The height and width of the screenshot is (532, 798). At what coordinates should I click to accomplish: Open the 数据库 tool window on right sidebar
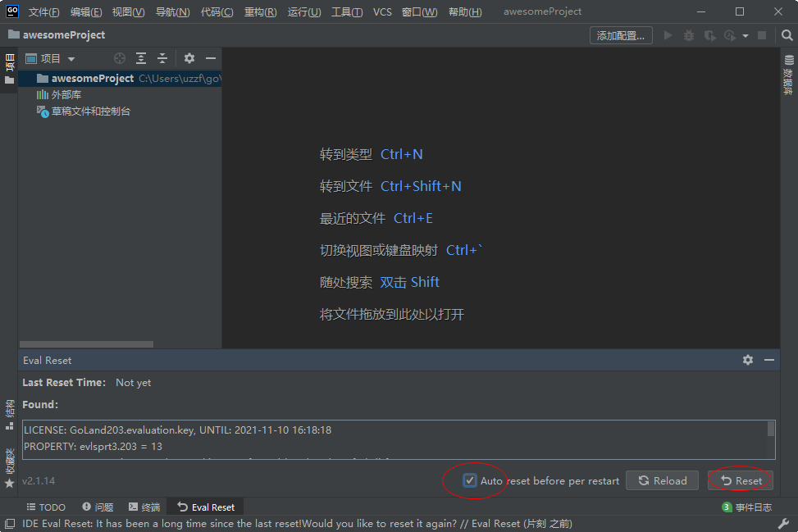[788, 75]
